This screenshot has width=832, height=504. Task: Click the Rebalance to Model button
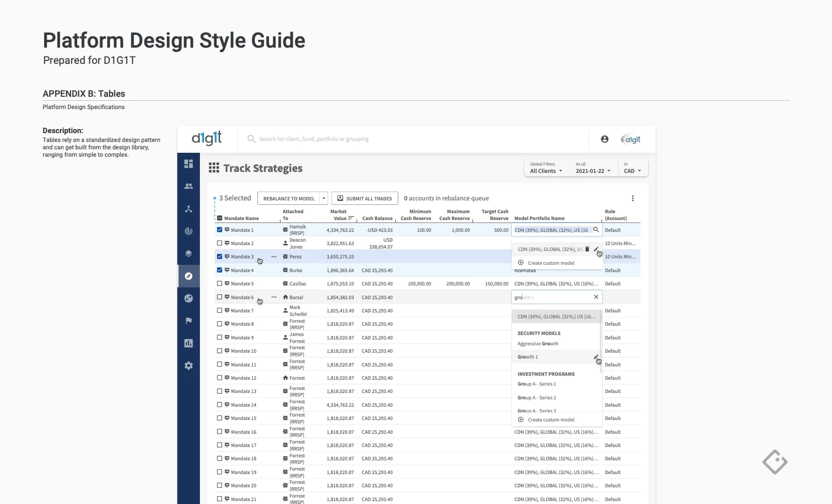pos(289,198)
